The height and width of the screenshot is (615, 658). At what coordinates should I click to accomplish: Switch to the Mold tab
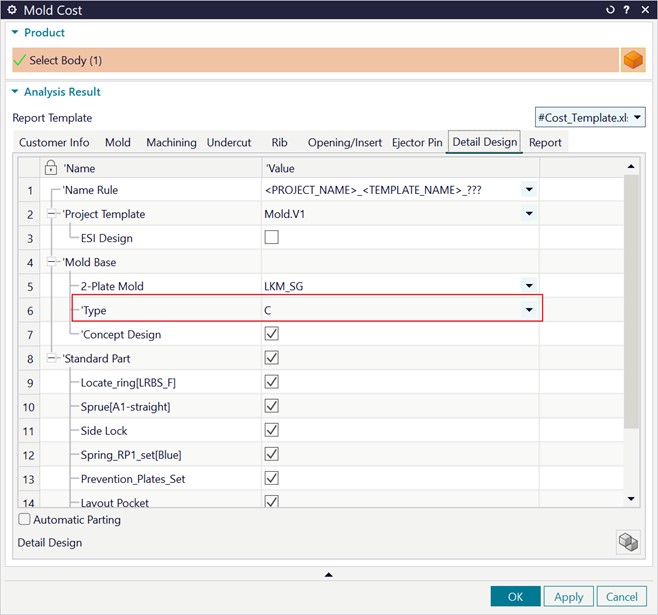pos(118,143)
